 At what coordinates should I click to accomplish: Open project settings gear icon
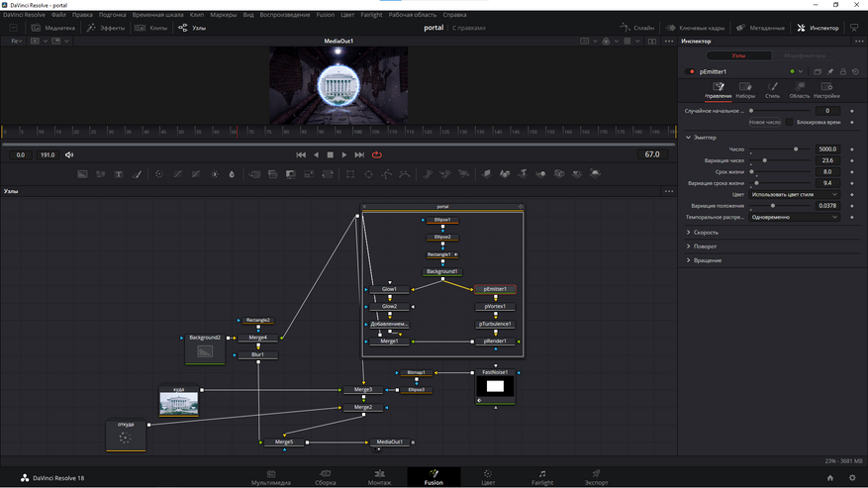click(x=852, y=477)
